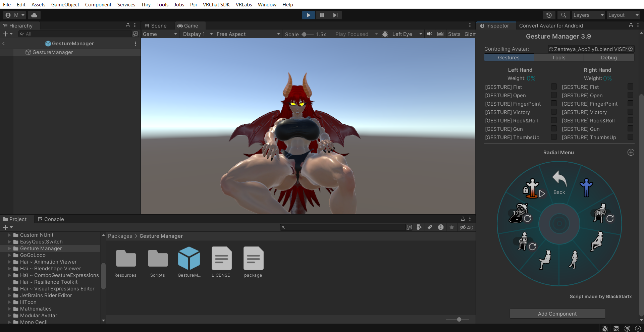
Task: Open the Hierarchy panel three-dot menu
Action: (135, 25)
